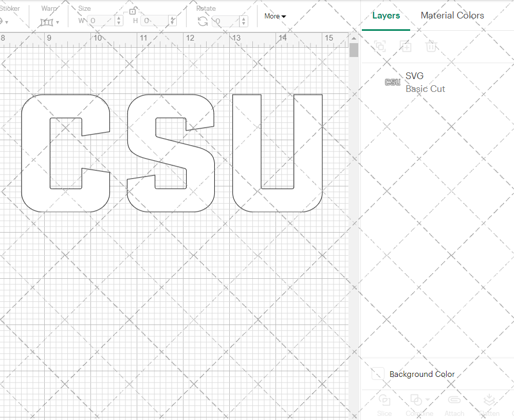The height and width of the screenshot is (420, 514).
Task: Open the More dropdown menu
Action: coord(275,16)
